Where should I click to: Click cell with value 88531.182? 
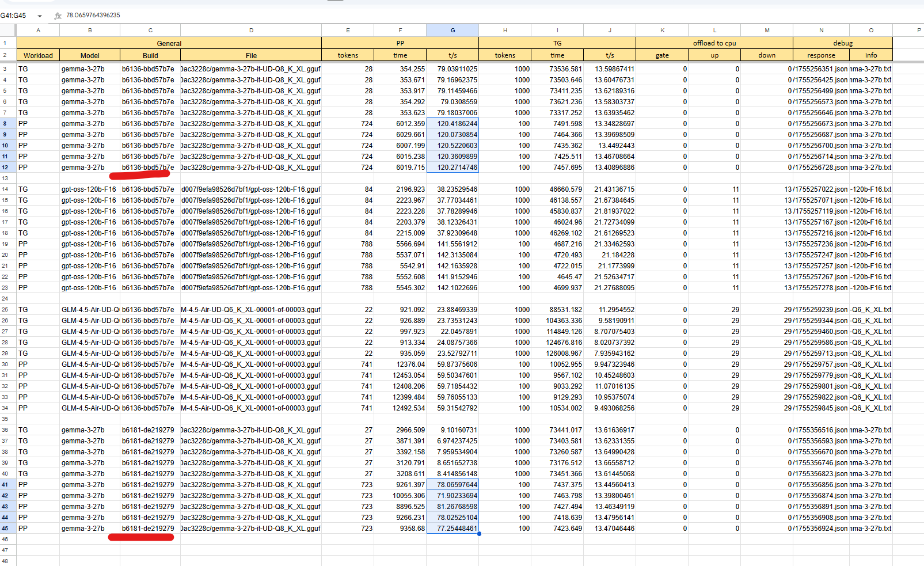pos(557,310)
